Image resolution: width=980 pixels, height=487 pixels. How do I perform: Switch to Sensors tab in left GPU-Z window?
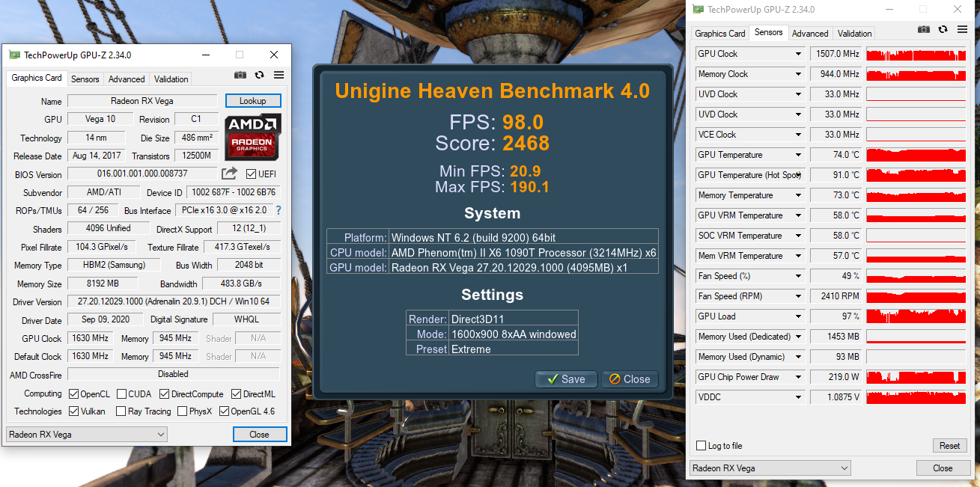click(x=85, y=79)
